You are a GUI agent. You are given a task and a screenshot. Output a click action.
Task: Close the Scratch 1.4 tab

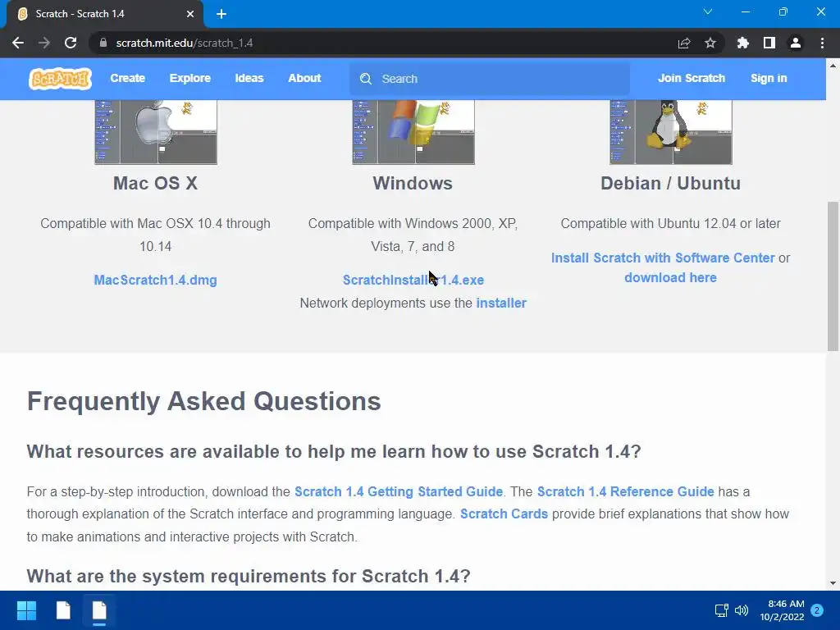pyautogui.click(x=190, y=14)
